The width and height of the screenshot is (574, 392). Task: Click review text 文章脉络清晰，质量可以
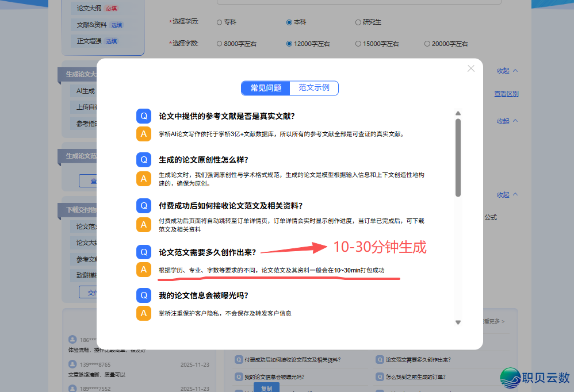pos(97,375)
